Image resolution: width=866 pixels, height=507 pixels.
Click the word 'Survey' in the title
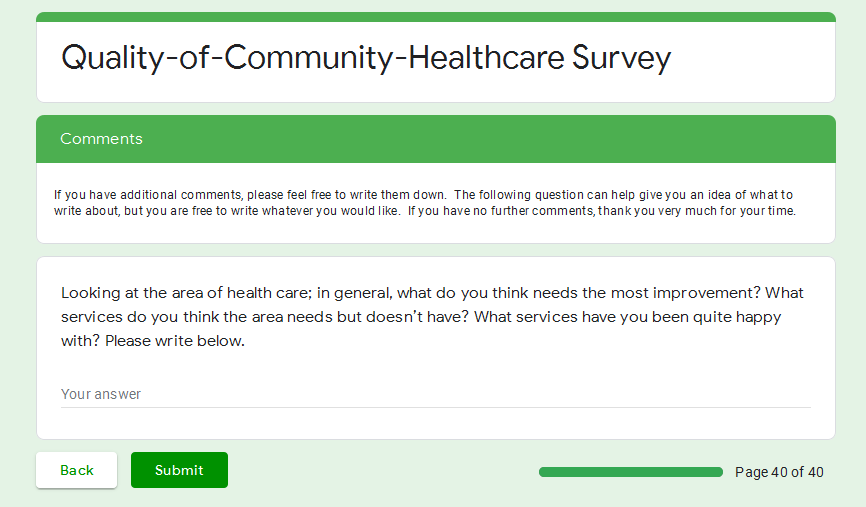pos(621,58)
